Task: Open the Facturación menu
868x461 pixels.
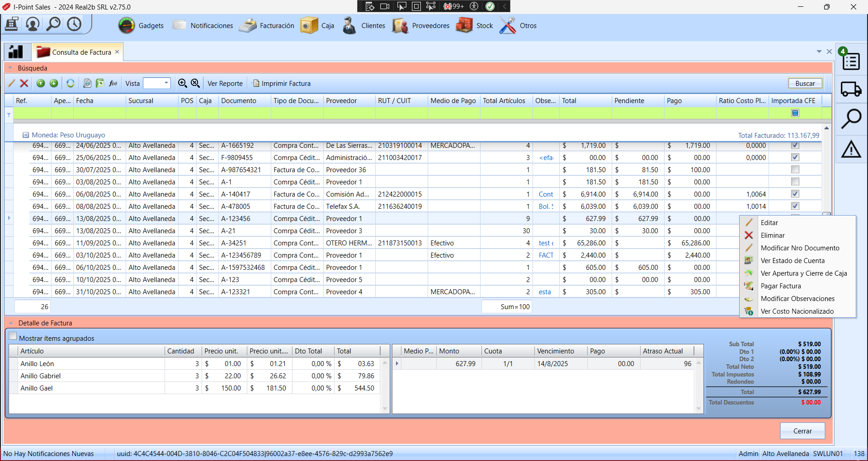Action: pyautogui.click(x=267, y=26)
